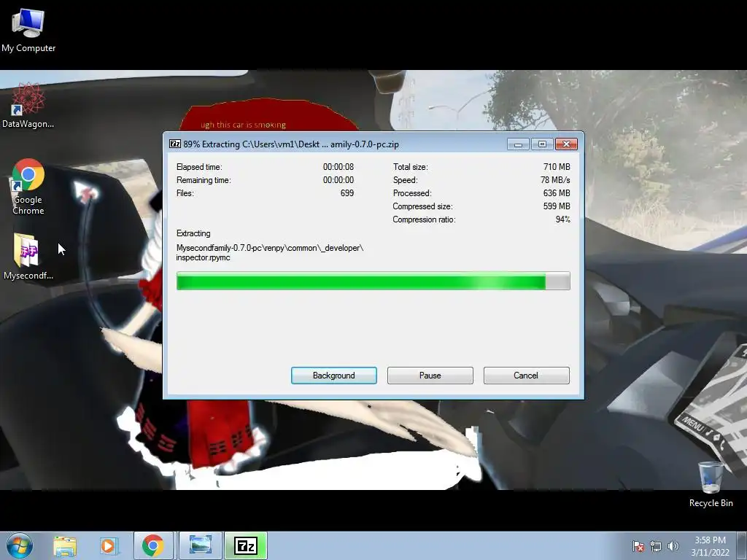Open the clock showing 3:58 PM
This screenshot has height=560, width=747.
coord(710,545)
